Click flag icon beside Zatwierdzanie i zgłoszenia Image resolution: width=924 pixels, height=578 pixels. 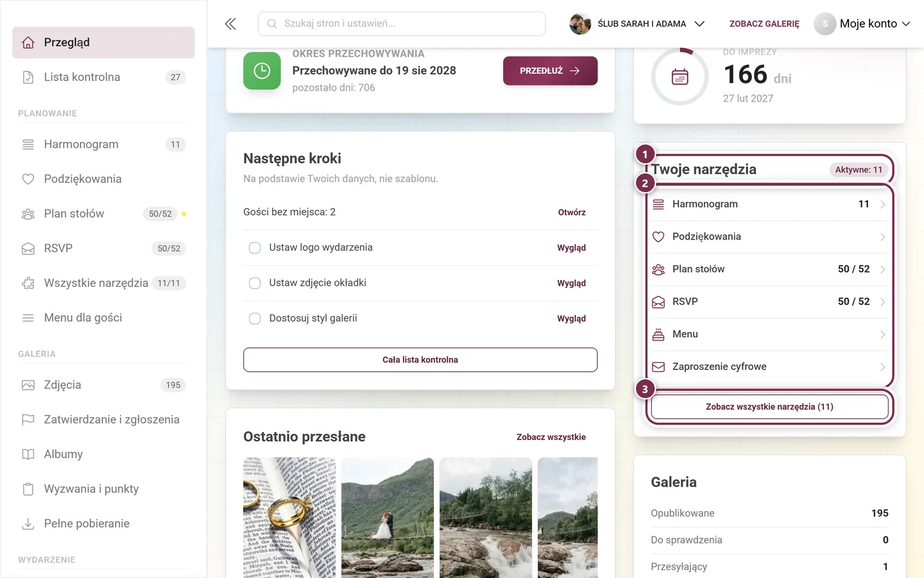(x=28, y=420)
